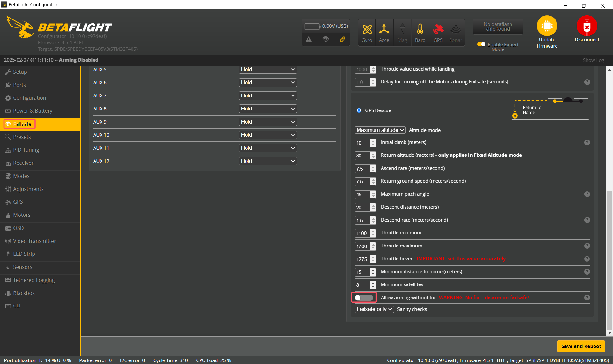The image size is (613, 364).
Task: Open the Configuration tab
Action: click(x=40, y=98)
